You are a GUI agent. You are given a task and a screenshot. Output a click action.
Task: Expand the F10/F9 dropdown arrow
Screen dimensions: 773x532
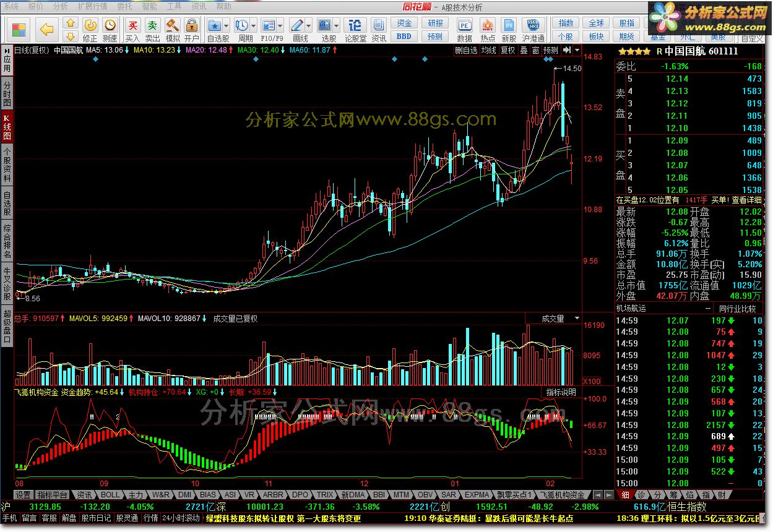(x=280, y=26)
